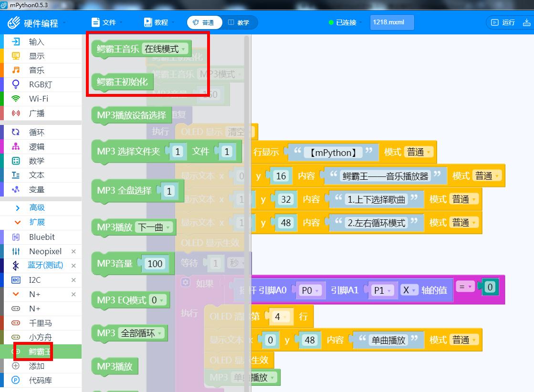Screen dimensions: 534x392
Task: Click the 蓝牙(测试) bluetooth icon
Action: pos(16,266)
